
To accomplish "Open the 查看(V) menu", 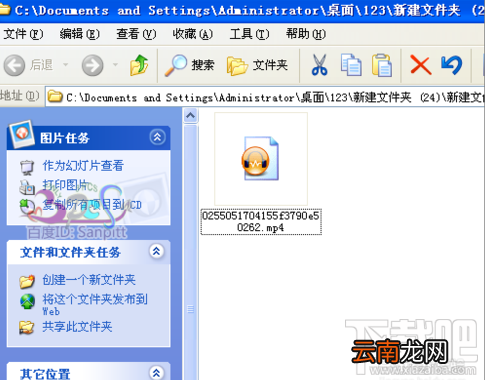I will pos(136,34).
